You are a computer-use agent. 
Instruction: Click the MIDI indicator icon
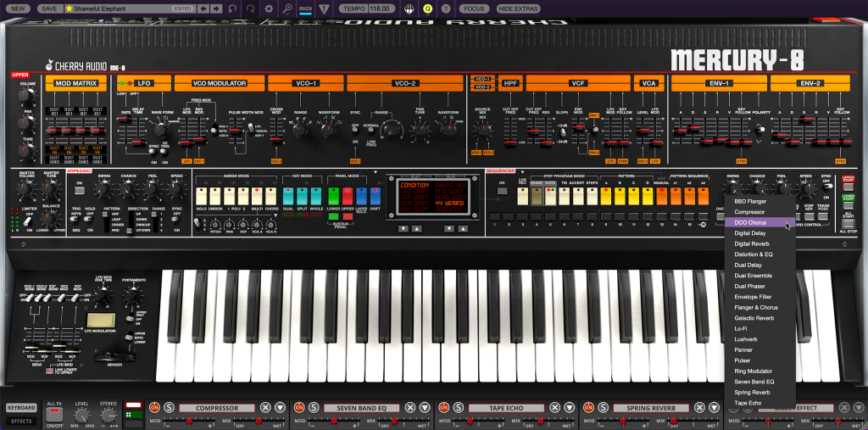click(305, 8)
